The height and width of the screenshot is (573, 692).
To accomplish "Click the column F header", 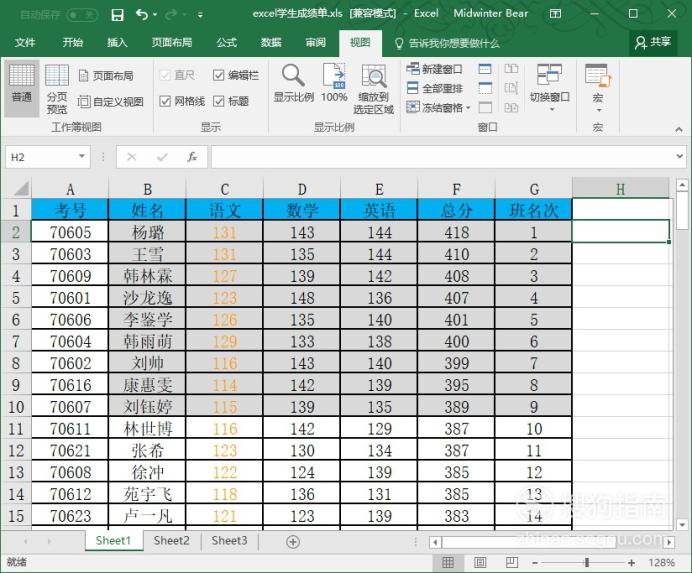I will pyautogui.click(x=456, y=189).
